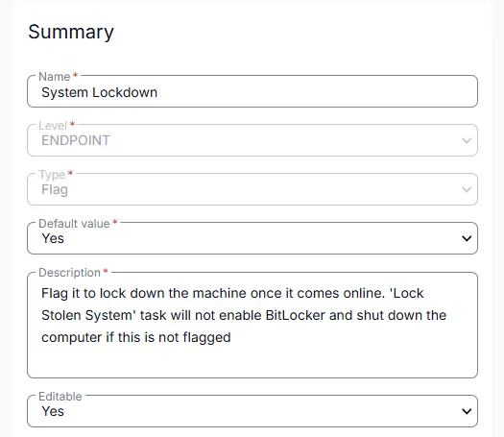Image resolution: width=504 pixels, height=437 pixels.
Task: Open the Editable dropdown
Action: [252, 411]
